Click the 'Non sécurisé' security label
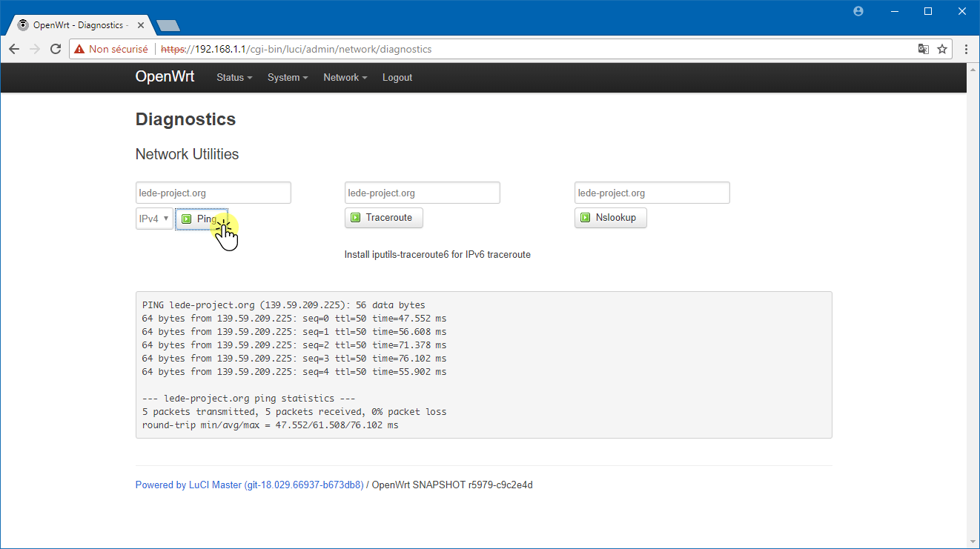The height and width of the screenshot is (549, 980). [x=119, y=49]
